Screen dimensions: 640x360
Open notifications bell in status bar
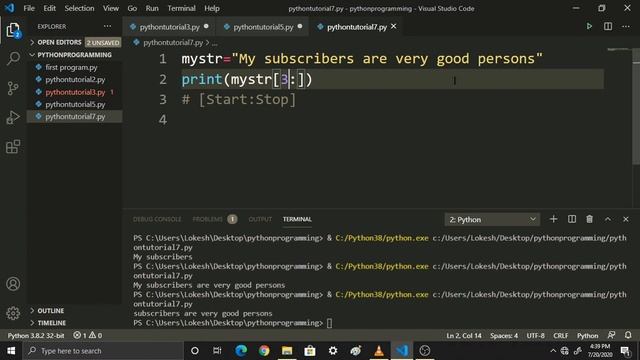pyautogui.click(x=628, y=335)
